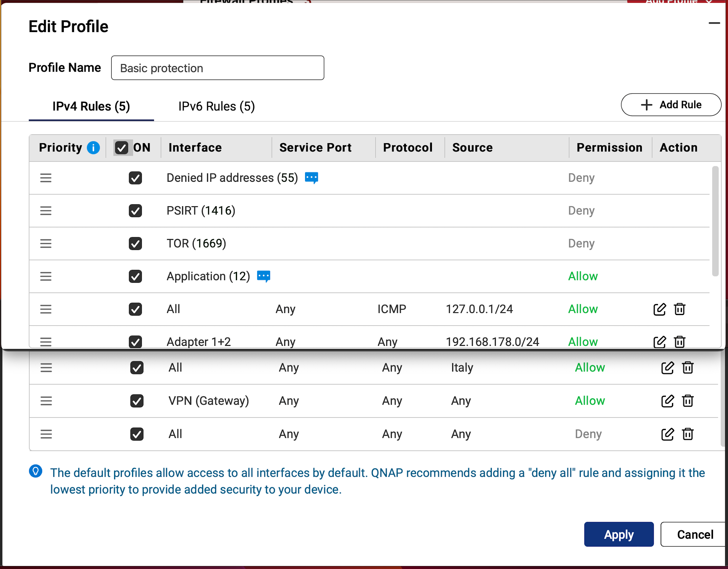
Task: Delete the ICMP 127.0.0.1/24 rule
Action: (x=679, y=309)
